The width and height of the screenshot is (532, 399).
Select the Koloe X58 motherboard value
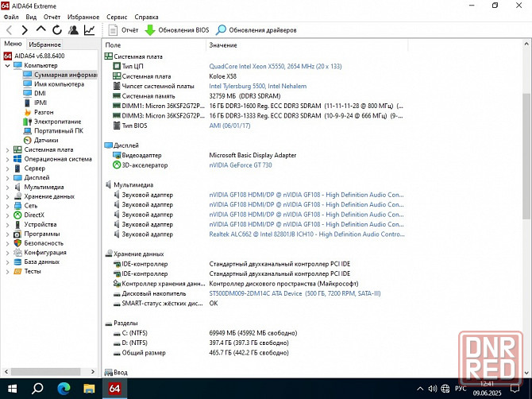223,76
